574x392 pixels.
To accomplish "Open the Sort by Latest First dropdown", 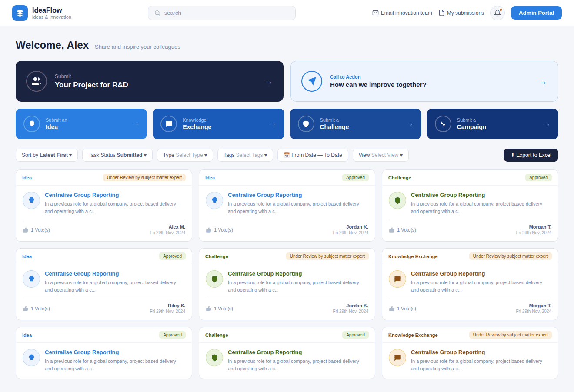I will pyautogui.click(x=46, y=155).
